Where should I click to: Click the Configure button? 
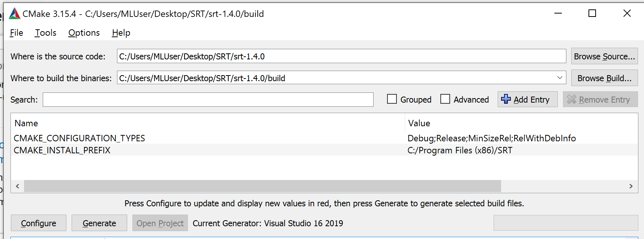pyautogui.click(x=39, y=223)
